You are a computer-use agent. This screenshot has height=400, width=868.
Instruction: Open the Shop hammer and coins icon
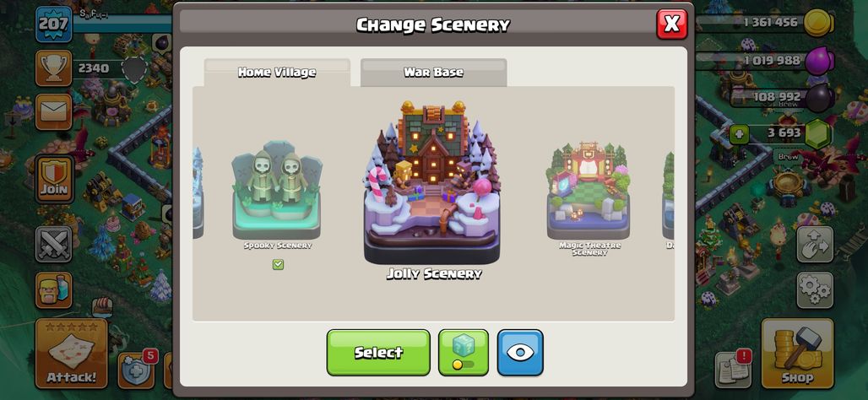(797, 354)
